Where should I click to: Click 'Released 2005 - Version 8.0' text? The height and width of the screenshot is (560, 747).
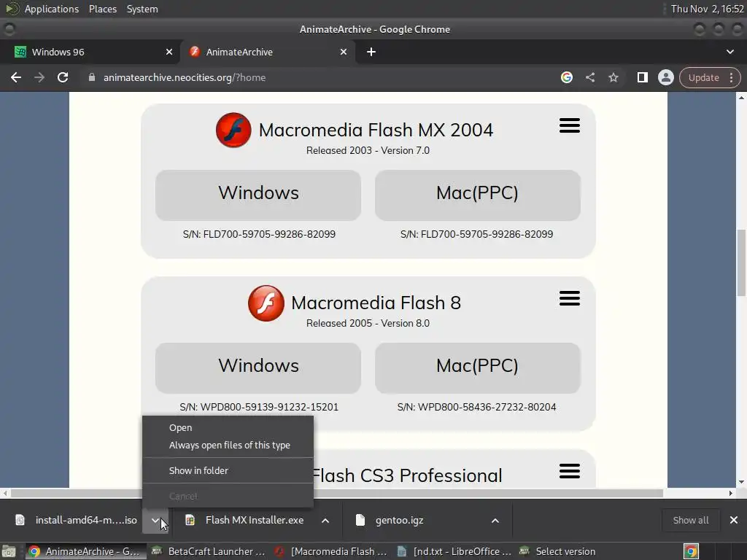tap(368, 323)
